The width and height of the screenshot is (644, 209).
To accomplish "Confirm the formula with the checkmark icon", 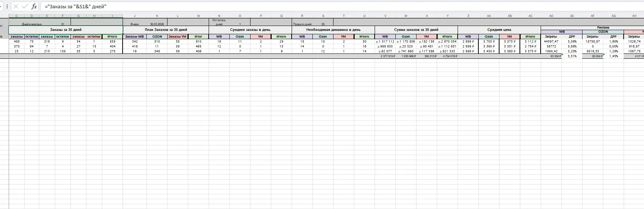I will pos(25,6).
